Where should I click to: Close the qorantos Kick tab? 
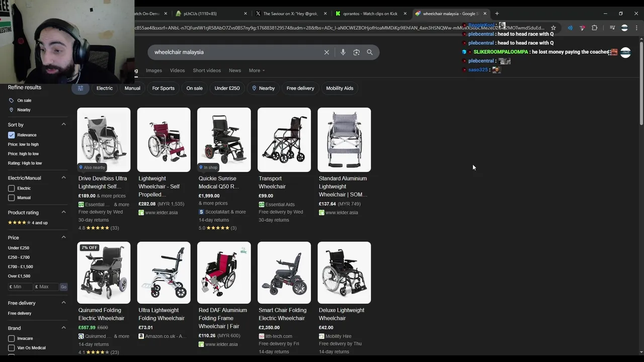click(405, 14)
